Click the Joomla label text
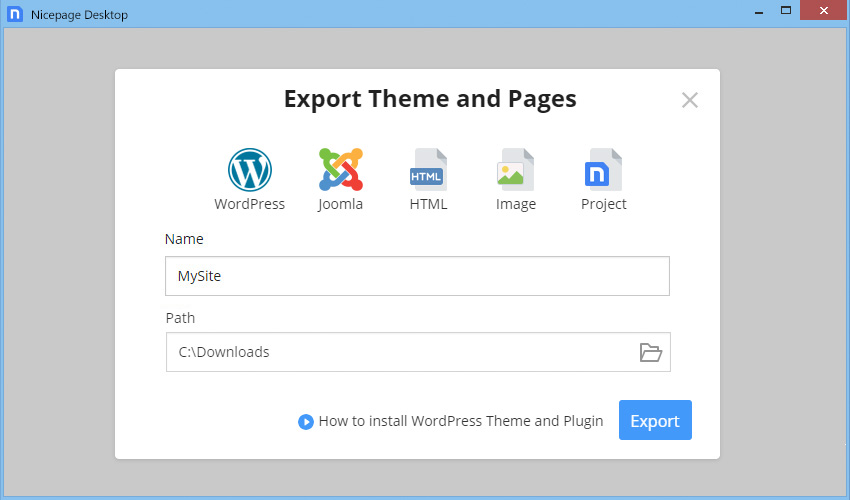Screen dimensions: 850x500 pos(340,204)
